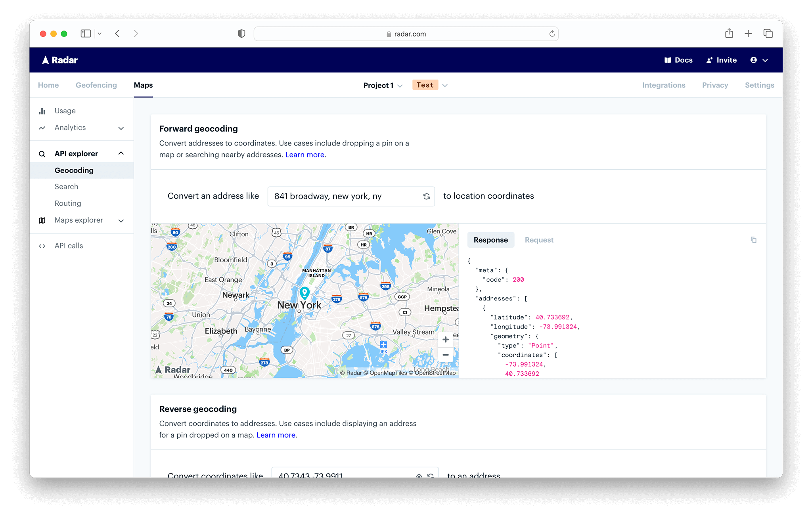
Task: Click the teal location pin on map
Action: [304, 293]
